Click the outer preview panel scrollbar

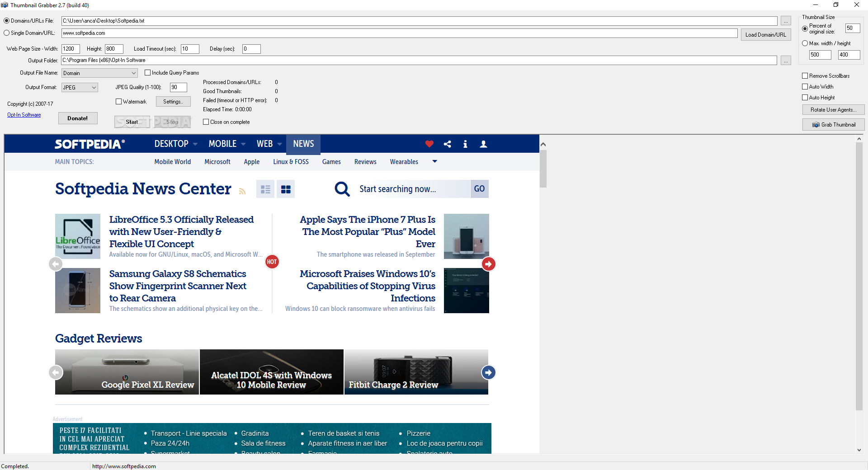[859, 276]
